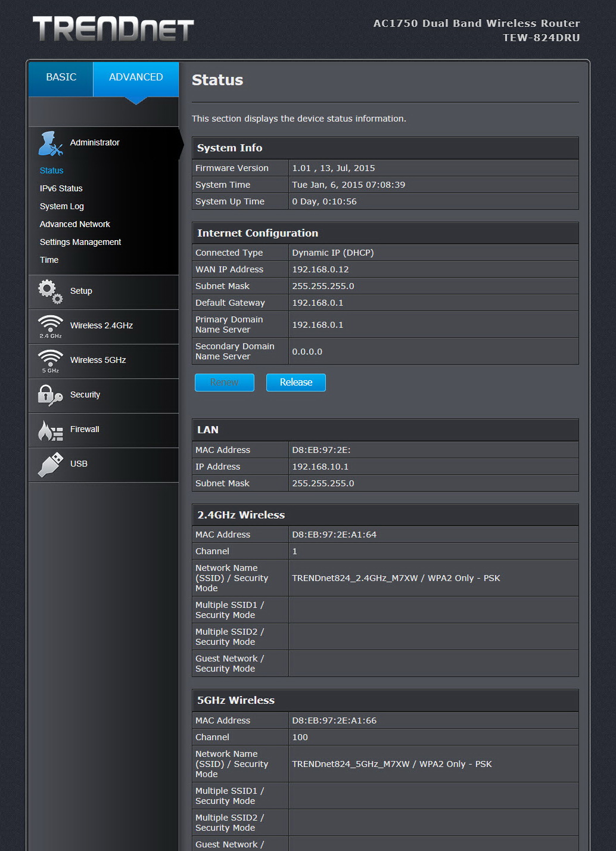Open the Security menu section

(104, 396)
